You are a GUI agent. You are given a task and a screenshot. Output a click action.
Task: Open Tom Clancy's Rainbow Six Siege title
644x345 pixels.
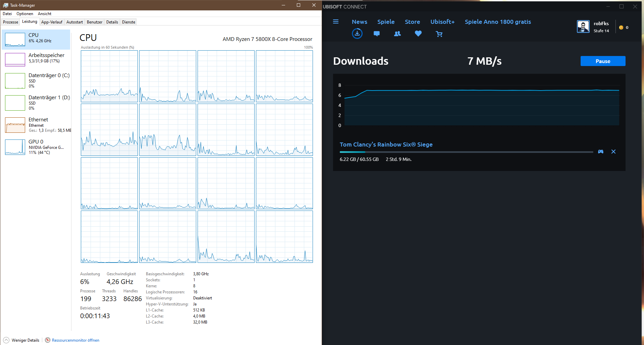(x=386, y=145)
